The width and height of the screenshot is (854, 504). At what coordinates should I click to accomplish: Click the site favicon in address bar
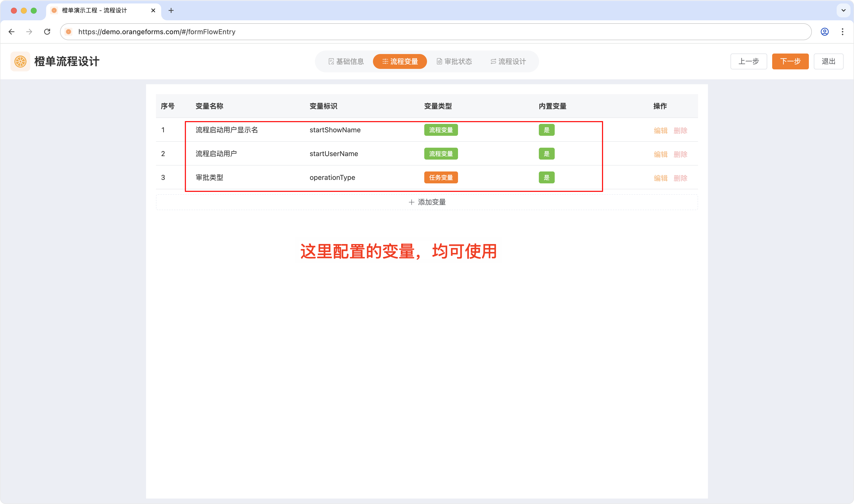69,31
